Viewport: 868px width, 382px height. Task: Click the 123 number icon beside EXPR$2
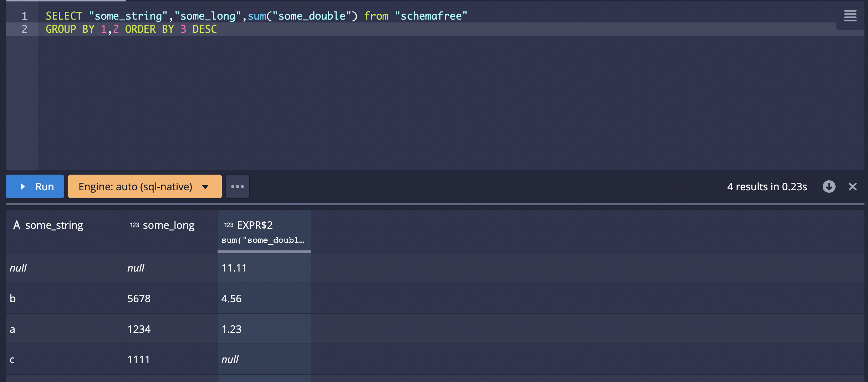[229, 225]
